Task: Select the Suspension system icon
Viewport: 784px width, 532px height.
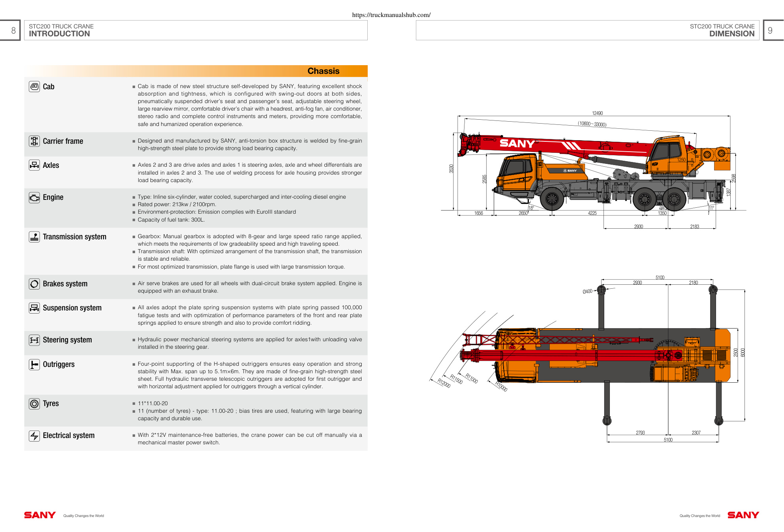Action: tap(34, 308)
